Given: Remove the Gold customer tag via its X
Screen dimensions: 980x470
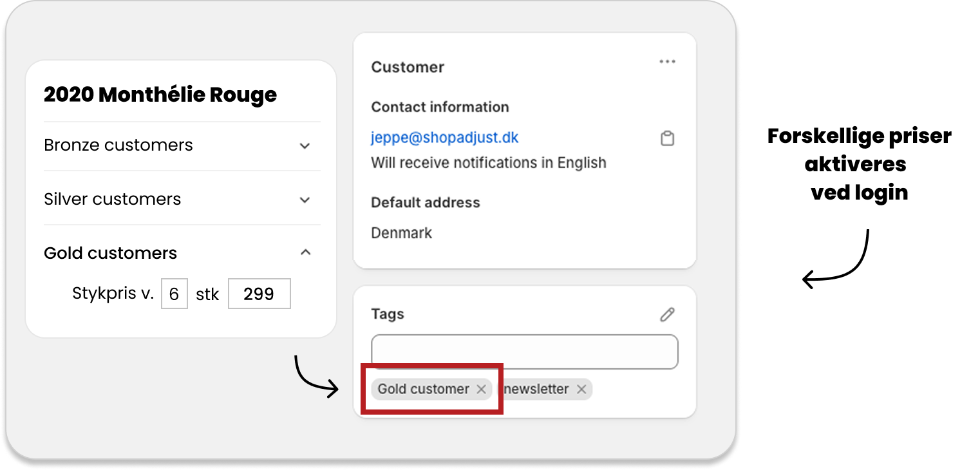Looking at the screenshot, I should 481,390.
